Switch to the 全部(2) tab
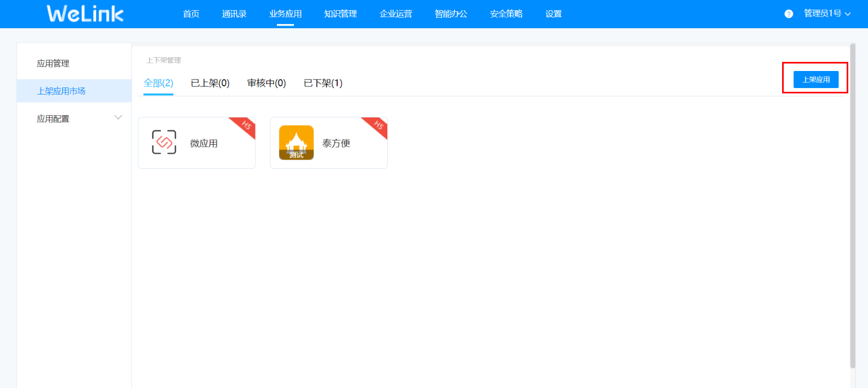 pyautogui.click(x=158, y=83)
